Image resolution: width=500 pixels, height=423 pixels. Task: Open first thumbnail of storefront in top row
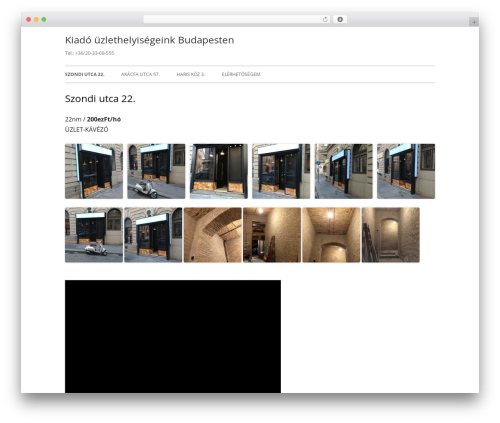[94, 171]
